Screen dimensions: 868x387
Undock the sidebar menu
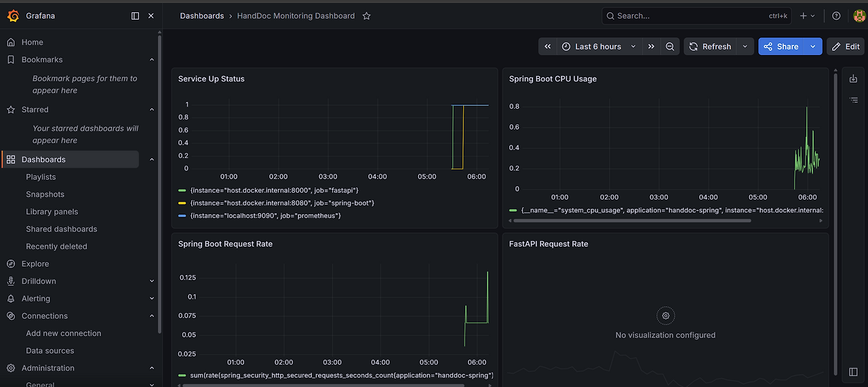(x=135, y=16)
